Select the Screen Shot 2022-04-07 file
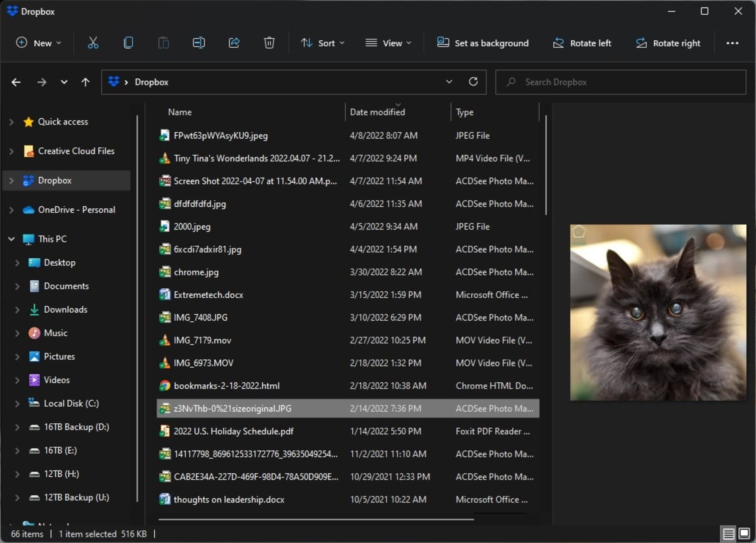756x543 pixels. tap(255, 181)
